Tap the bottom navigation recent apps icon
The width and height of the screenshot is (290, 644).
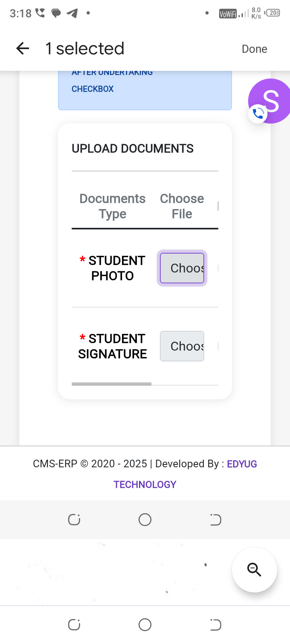point(74,625)
